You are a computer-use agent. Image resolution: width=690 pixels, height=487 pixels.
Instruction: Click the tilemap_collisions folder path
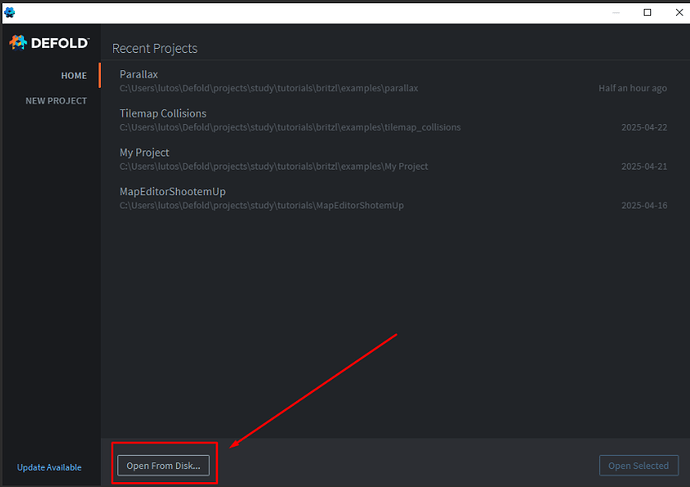pos(290,127)
